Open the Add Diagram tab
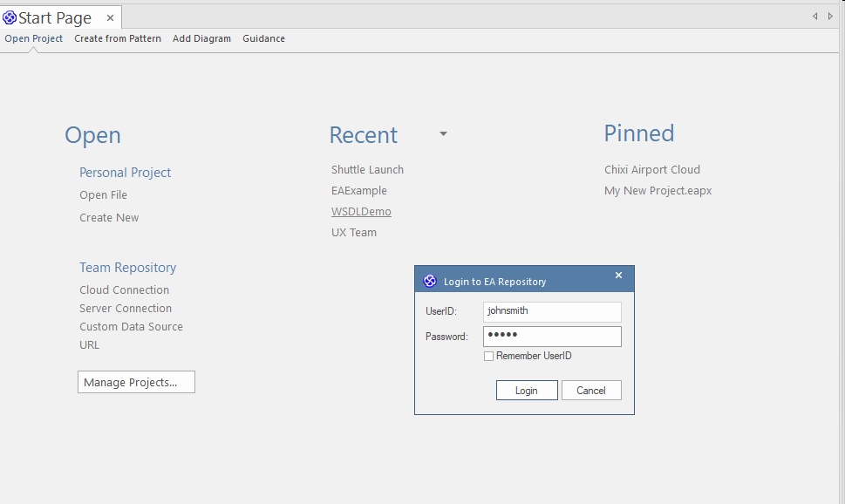Screen dimensions: 845x504 coord(201,38)
